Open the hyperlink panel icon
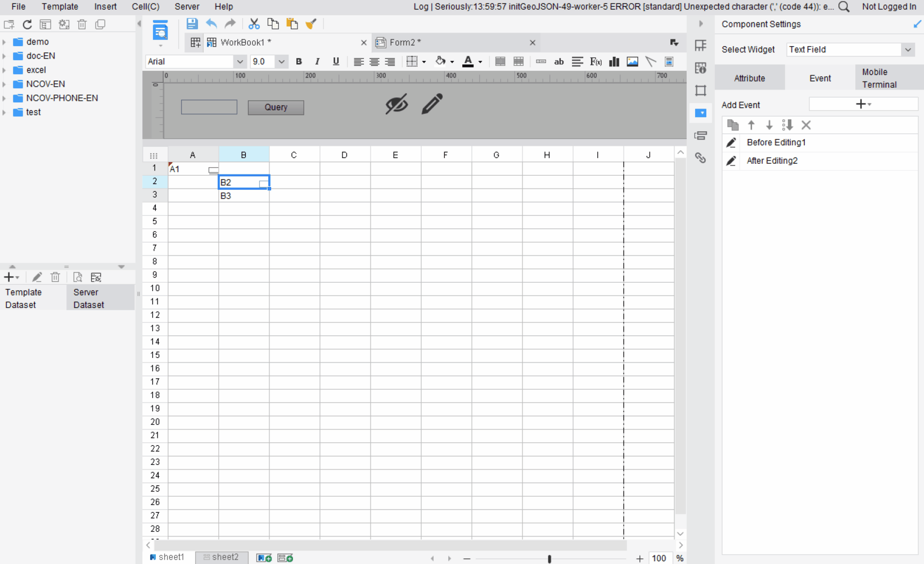The height and width of the screenshot is (564, 924). coord(700,158)
